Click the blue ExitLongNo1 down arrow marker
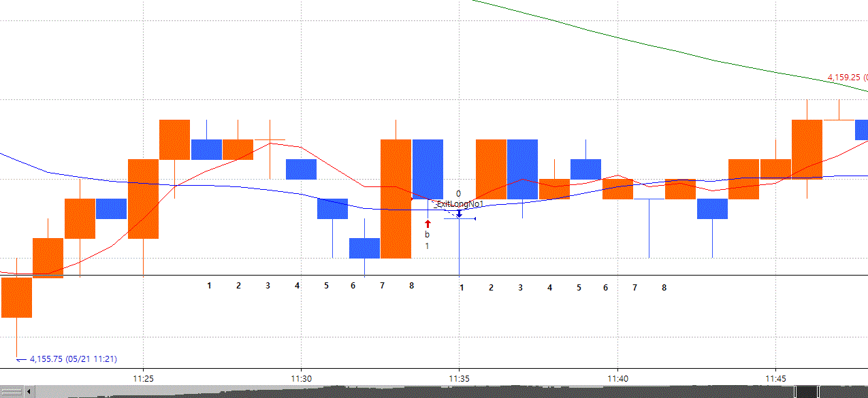868x398 pixels. [459, 214]
